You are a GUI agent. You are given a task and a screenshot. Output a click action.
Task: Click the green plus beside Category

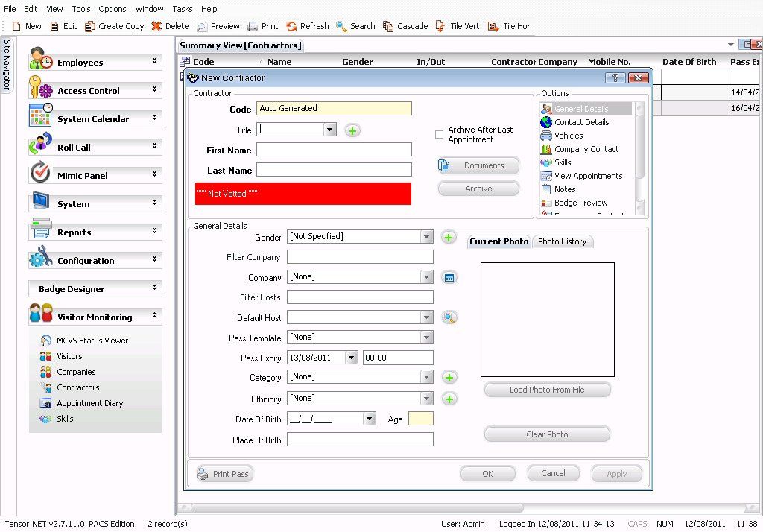449,378
